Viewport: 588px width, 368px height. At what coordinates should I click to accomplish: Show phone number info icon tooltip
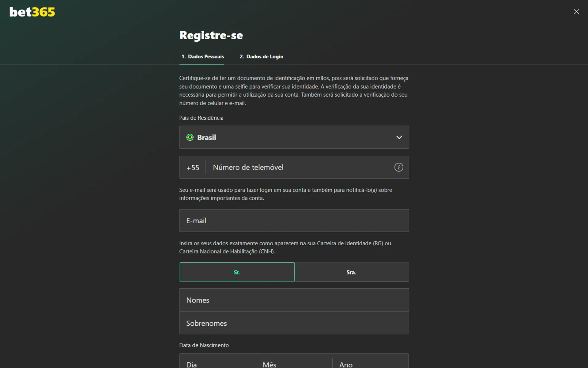click(398, 167)
